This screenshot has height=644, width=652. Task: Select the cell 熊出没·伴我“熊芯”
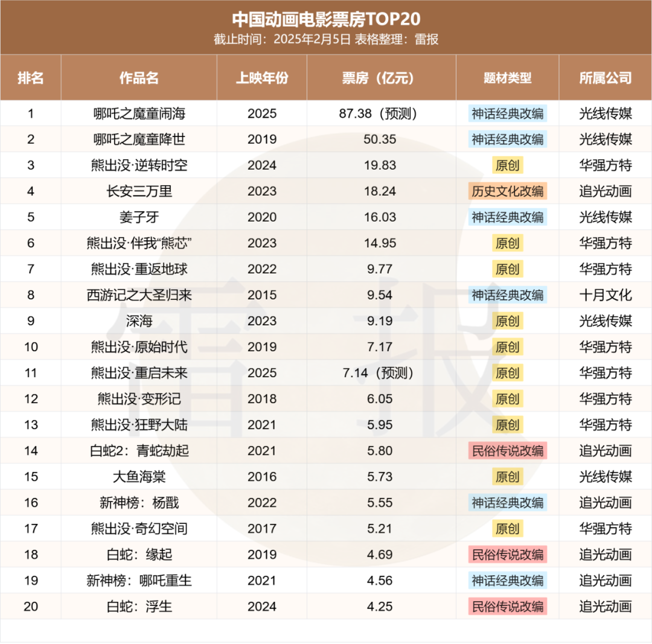[139, 243]
